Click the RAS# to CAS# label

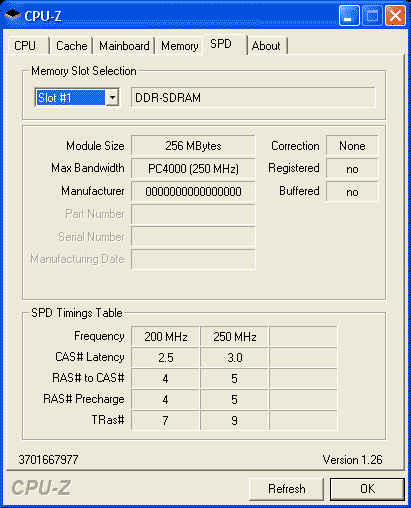coord(88,378)
